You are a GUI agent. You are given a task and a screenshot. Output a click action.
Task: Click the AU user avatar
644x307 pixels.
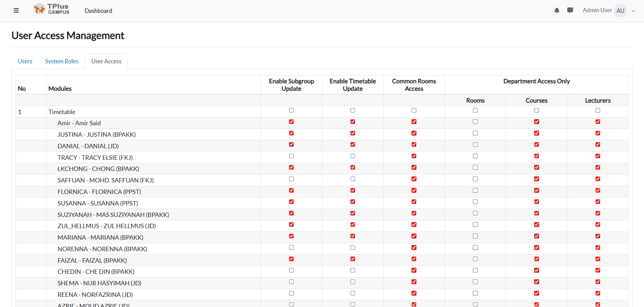coord(620,10)
